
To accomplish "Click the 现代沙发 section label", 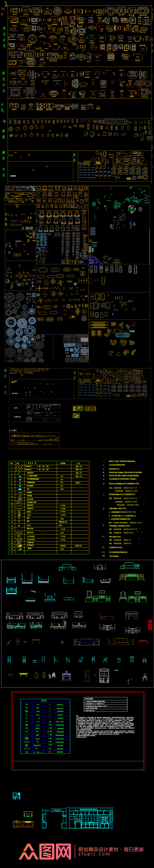I will (x=4, y=37).
